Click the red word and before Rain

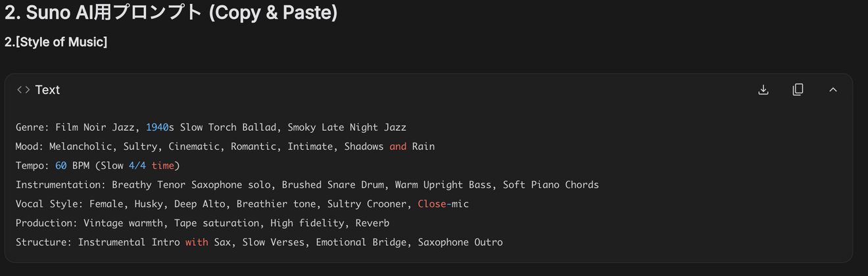pos(398,147)
